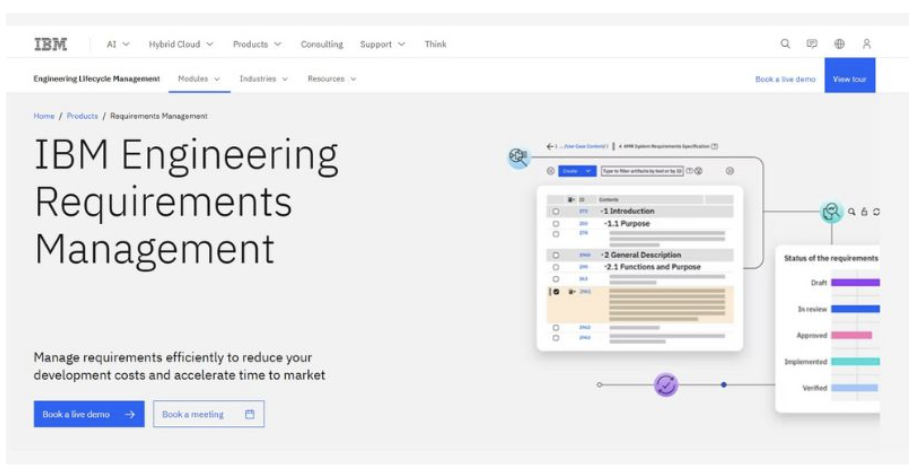Click the purple sync circle icon
Viewport: 914px width, 472px height.
point(666,384)
